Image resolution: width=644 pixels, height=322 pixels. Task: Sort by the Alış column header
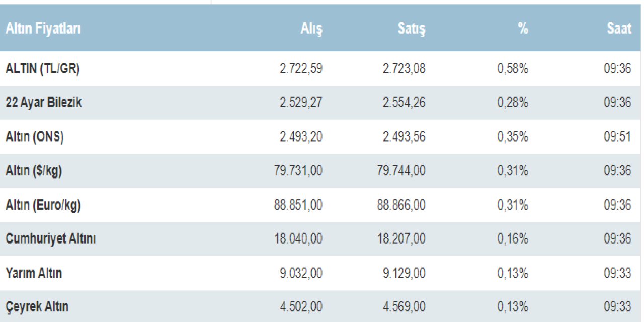click(311, 29)
